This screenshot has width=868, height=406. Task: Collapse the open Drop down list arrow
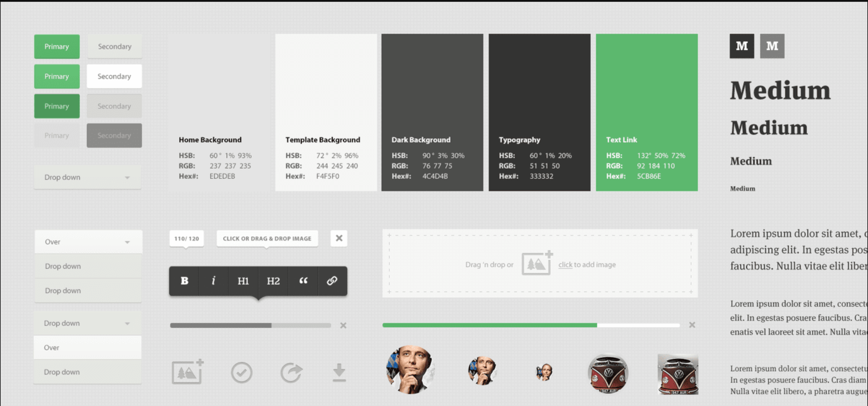point(127,324)
